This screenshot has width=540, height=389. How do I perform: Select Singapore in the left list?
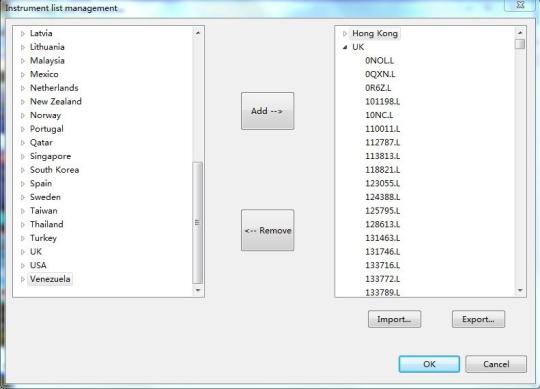pyautogui.click(x=50, y=156)
